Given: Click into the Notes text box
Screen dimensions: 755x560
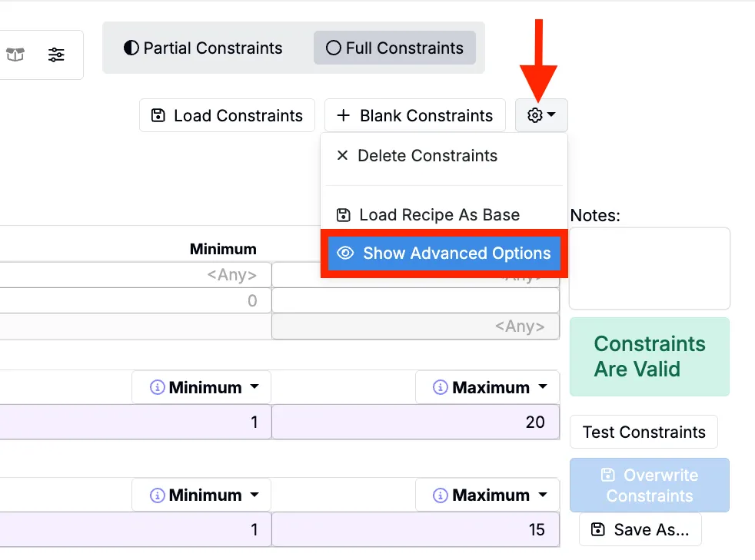Looking at the screenshot, I should pyautogui.click(x=650, y=268).
